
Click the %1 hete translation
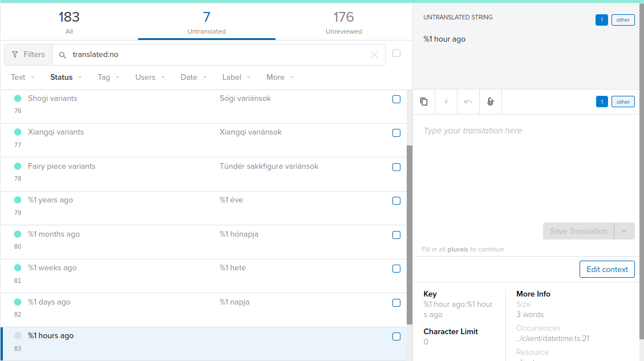pyautogui.click(x=233, y=267)
